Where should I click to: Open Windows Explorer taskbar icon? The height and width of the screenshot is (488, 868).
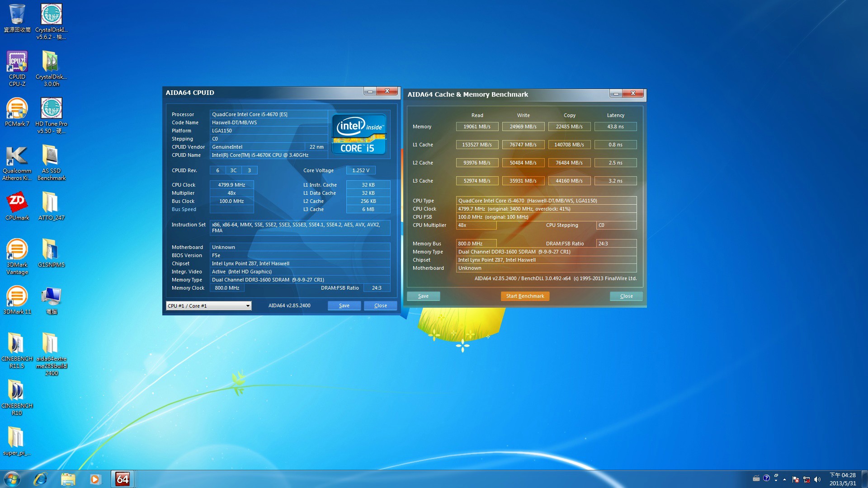click(68, 479)
